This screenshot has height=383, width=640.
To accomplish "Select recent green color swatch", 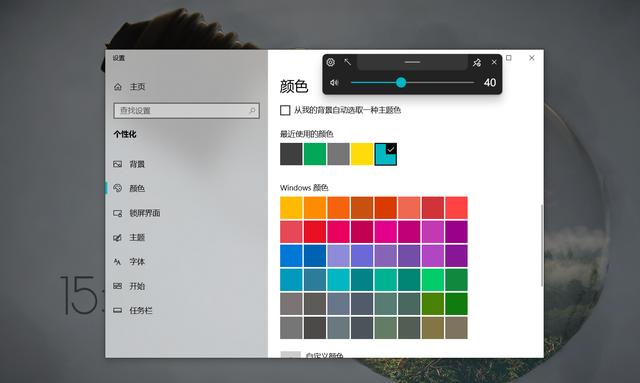I will coord(315,154).
